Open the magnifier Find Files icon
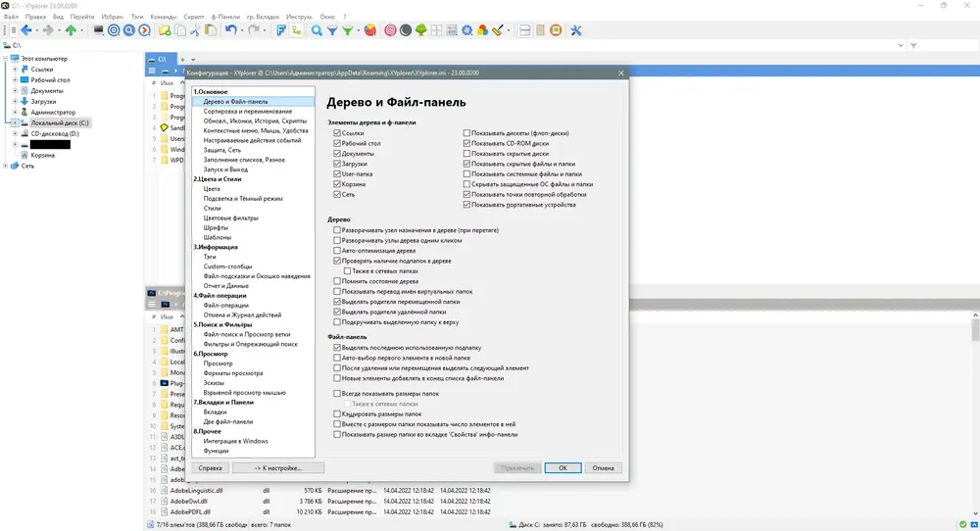The width and height of the screenshot is (980, 531). tap(317, 30)
